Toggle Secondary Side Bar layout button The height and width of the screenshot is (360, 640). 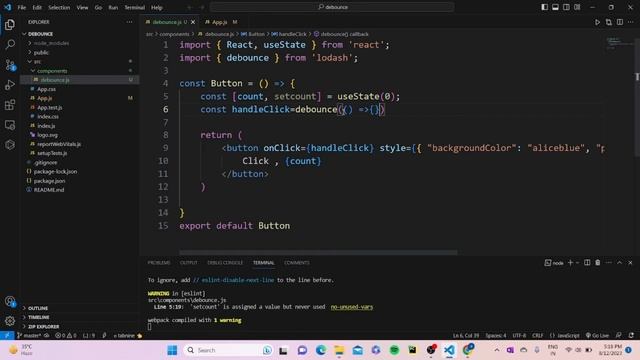(566, 7)
